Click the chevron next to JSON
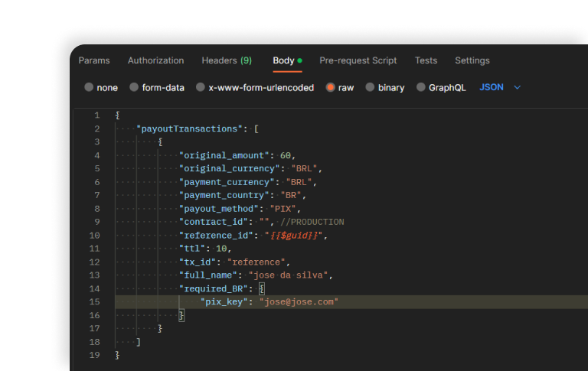The width and height of the screenshot is (588, 371). 517,87
